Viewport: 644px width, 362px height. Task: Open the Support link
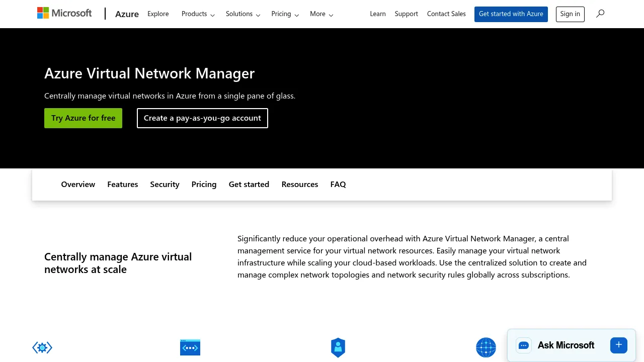pos(407,14)
